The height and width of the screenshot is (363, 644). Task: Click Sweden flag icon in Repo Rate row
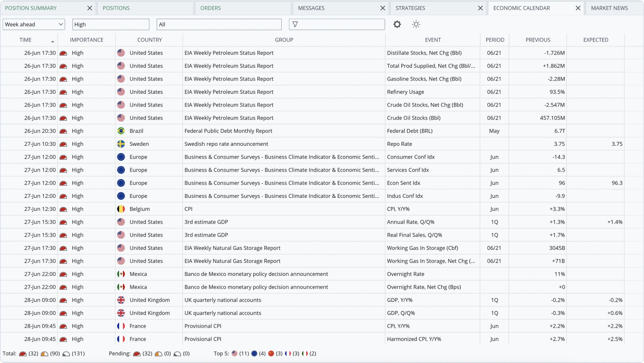click(x=121, y=144)
